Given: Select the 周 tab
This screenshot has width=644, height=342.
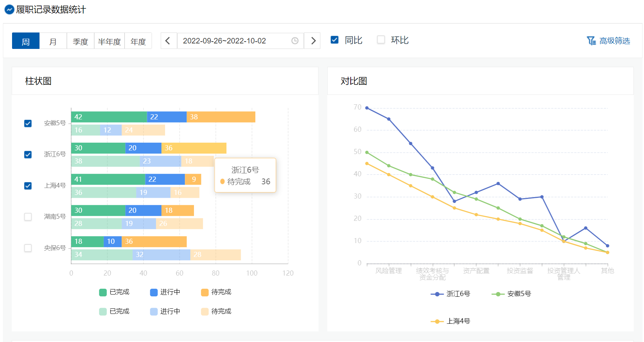Looking at the screenshot, I should pos(26,41).
